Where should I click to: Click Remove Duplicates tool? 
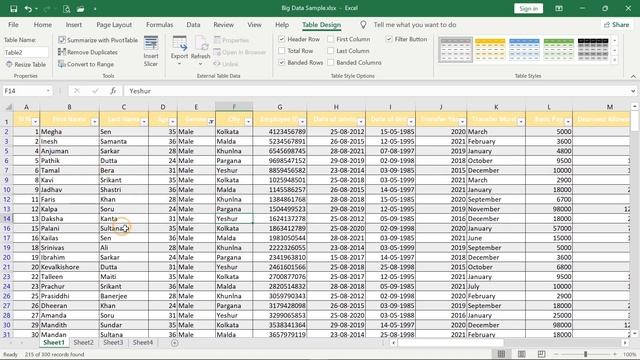point(88,52)
